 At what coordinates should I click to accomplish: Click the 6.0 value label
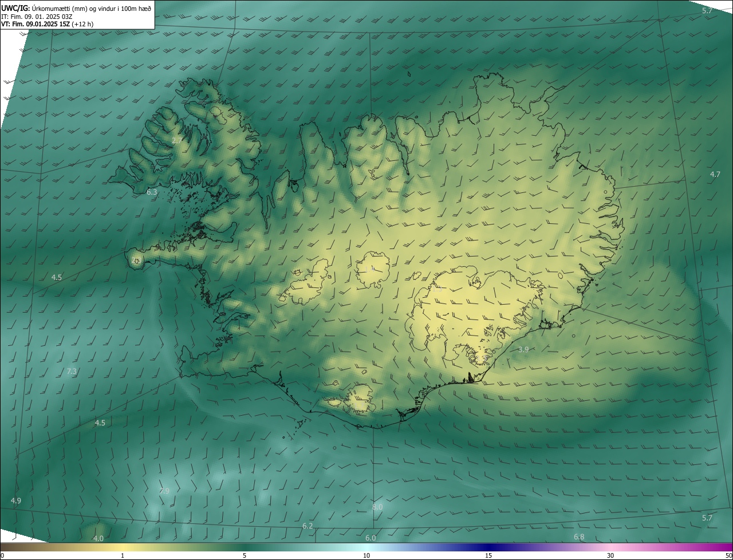(371, 538)
